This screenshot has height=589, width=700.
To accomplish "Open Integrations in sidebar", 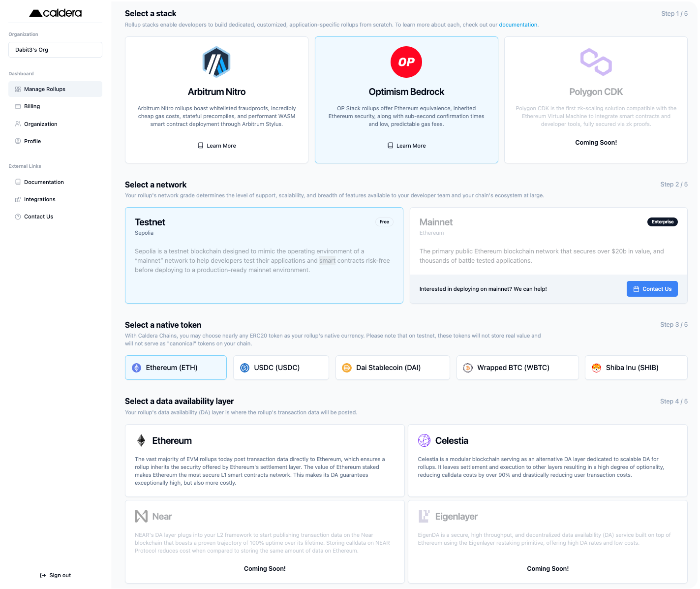I will 55,199.
